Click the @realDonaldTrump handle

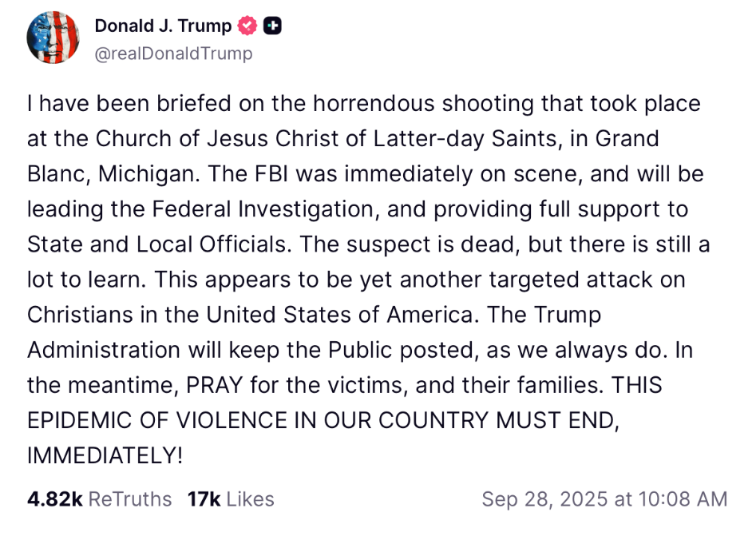pos(173,54)
